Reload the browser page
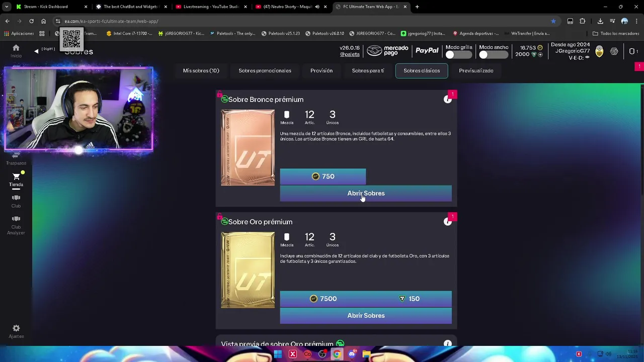This screenshot has width=644, height=362. click(x=31, y=21)
